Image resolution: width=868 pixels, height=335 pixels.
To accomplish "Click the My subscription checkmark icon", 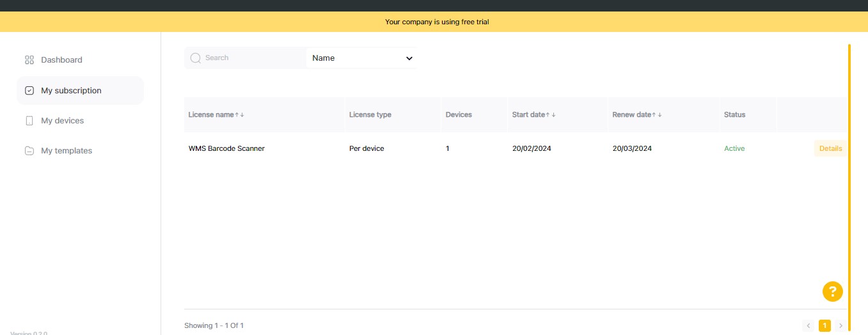I will (x=29, y=91).
